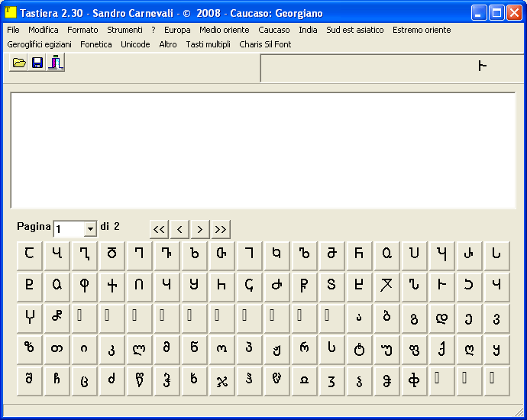Insert Georgian letter ფ key
Screen dimensions: 527x420
415,350
